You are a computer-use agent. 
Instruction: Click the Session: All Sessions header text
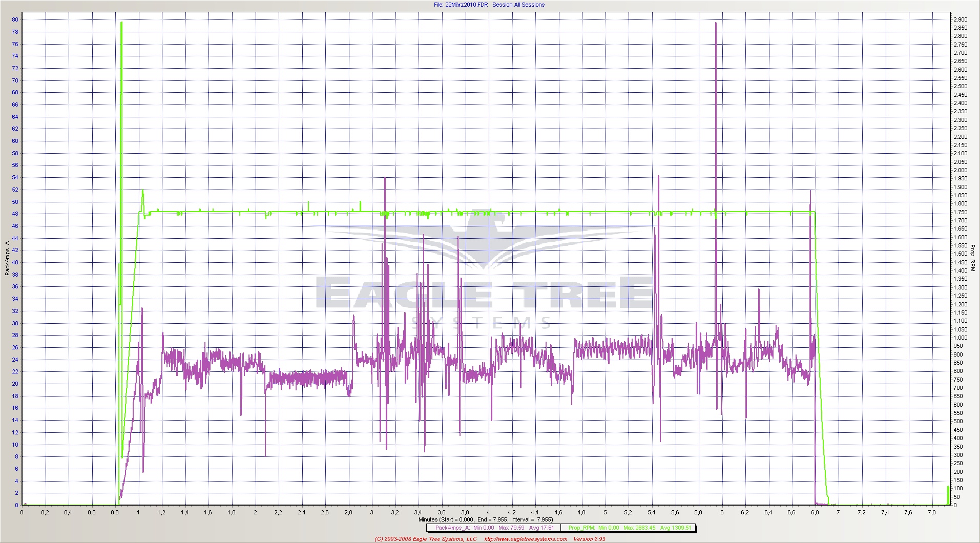518,5
